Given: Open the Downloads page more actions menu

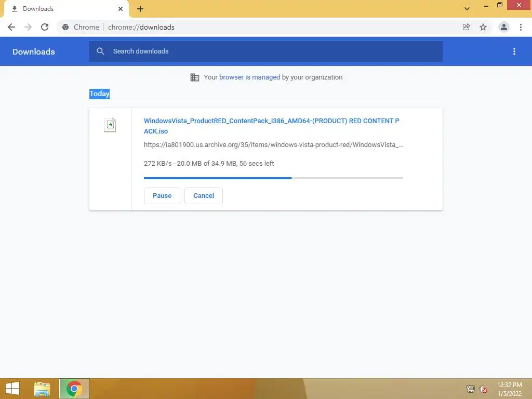Looking at the screenshot, I should [514, 51].
